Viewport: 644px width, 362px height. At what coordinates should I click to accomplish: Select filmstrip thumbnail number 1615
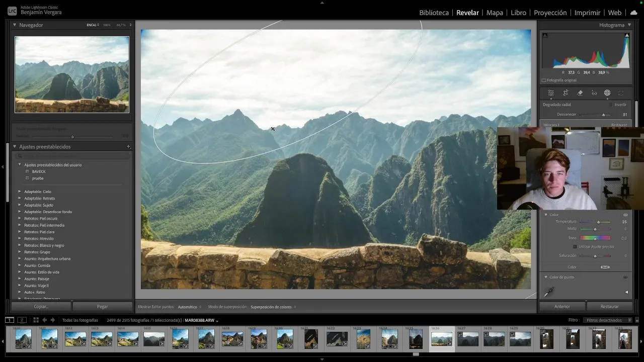click(x=154, y=339)
